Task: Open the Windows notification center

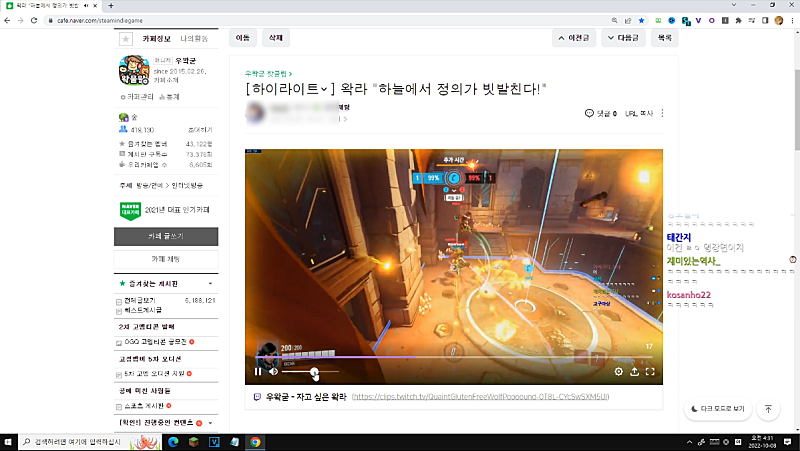Action: pos(788,442)
